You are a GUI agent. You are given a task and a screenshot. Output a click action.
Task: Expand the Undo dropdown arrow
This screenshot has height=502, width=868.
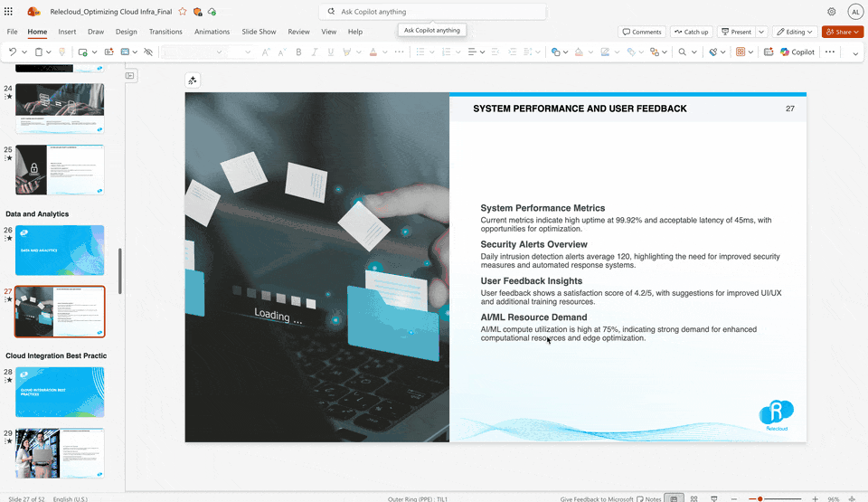(24, 52)
